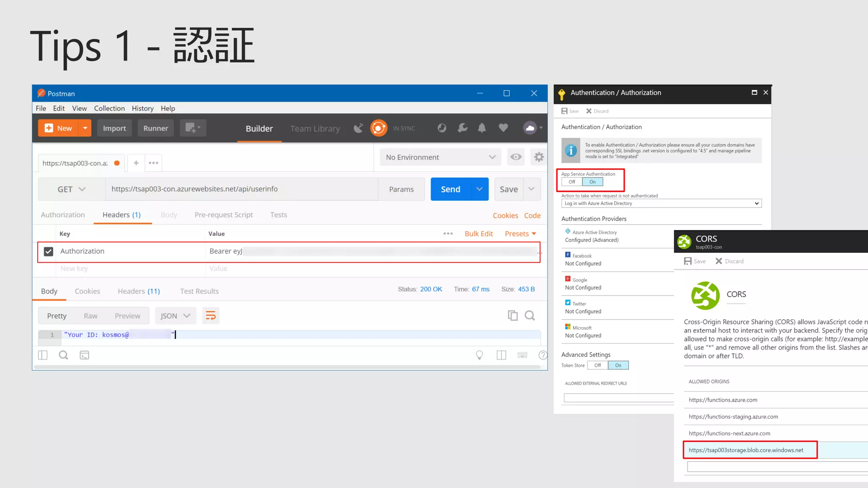This screenshot has height=488, width=868.
Task: Open the GET method dropdown
Action: 72,189
